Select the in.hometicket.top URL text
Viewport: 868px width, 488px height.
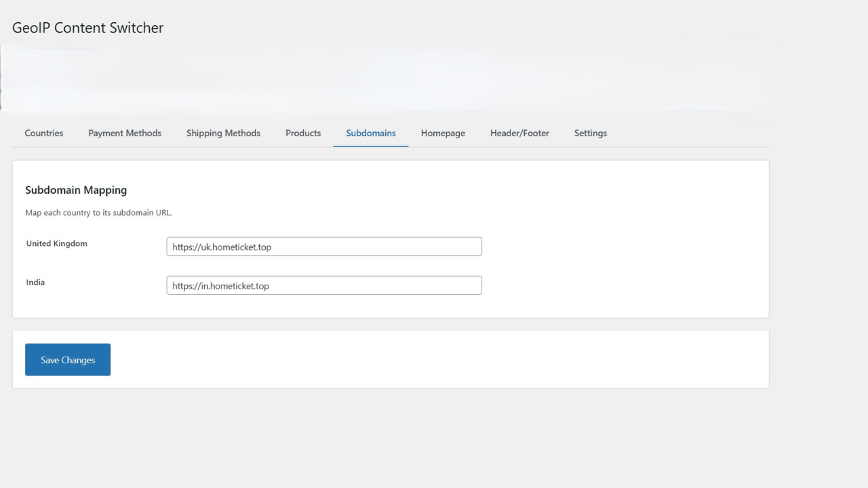pyautogui.click(x=220, y=285)
